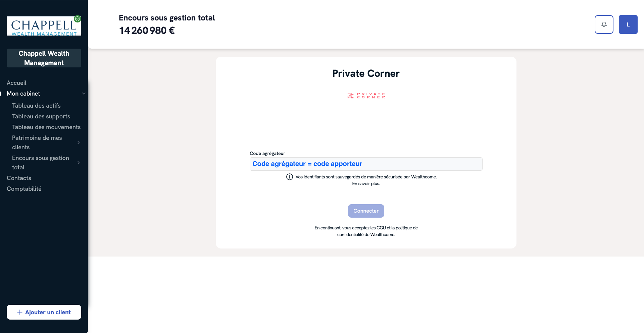Open the Comptabilité section
The width and height of the screenshot is (644, 333).
(24, 189)
